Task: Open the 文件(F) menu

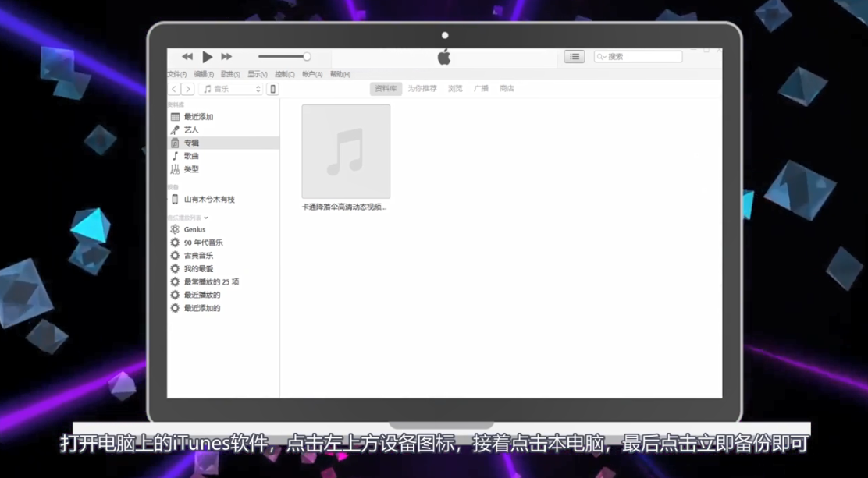Action: point(177,74)
